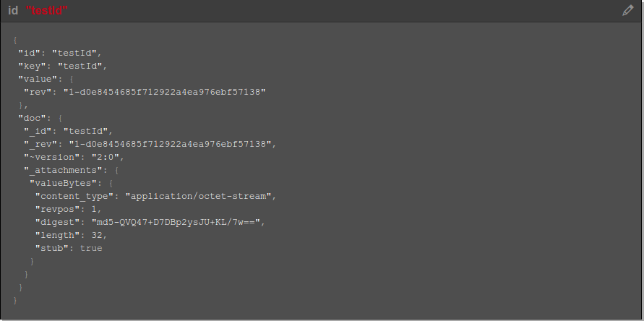
Task: Click the pencil edit icon
Action: (x=627, y=10)
